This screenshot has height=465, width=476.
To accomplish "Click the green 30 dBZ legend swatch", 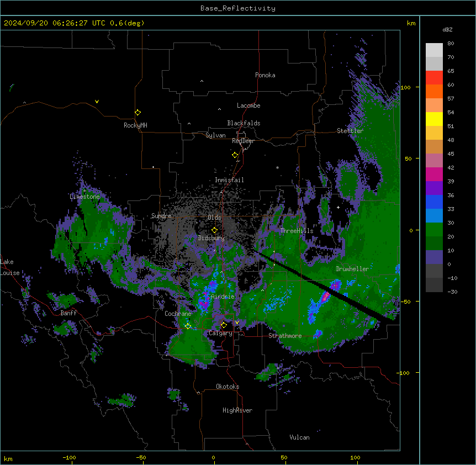I will [434, 230].
